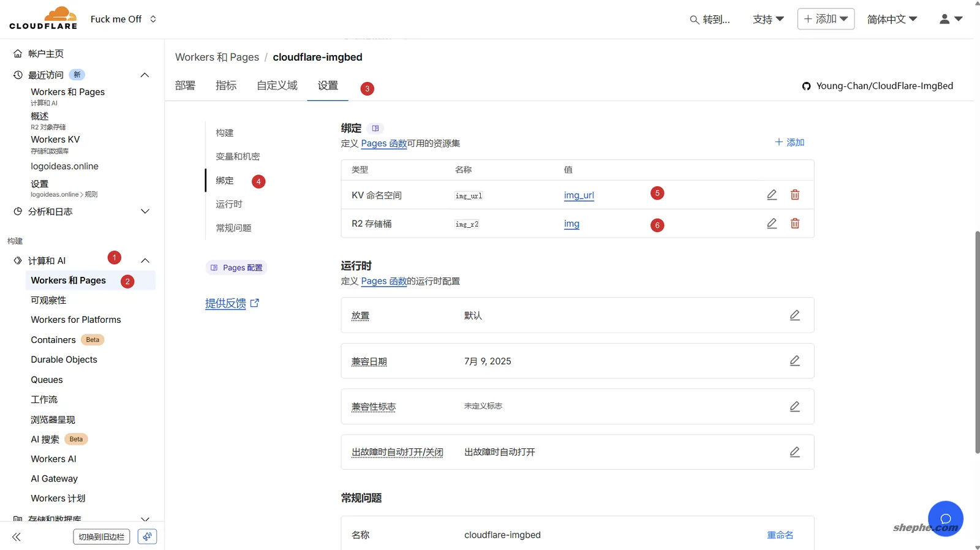
Task: Open the 支持 support dropdown
Action: coord(768,19)
